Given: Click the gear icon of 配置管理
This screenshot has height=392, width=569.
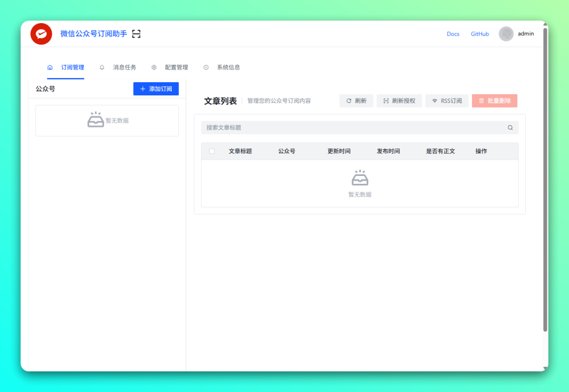Looking at the screenshot, I should [154, 67].
